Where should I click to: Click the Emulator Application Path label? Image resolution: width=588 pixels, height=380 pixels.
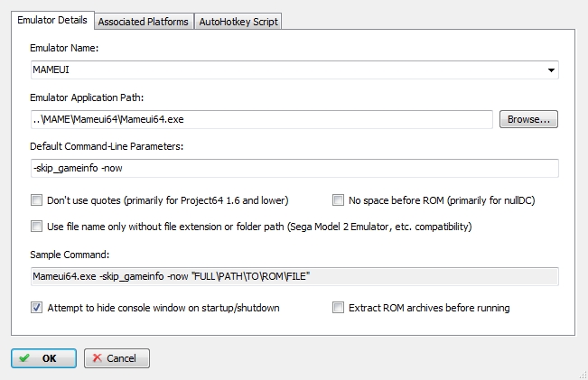coord(87,97)
